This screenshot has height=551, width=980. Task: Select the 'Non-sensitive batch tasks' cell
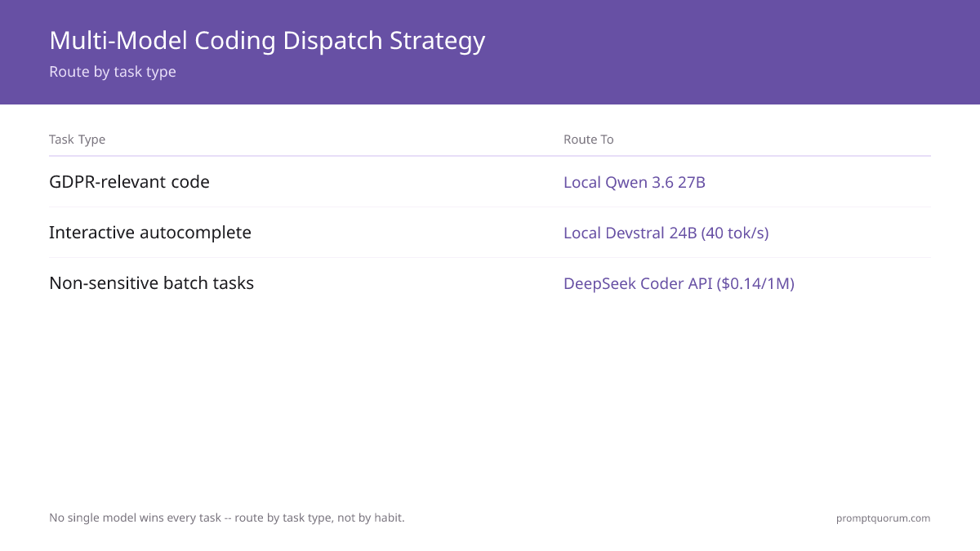point(151,283)
